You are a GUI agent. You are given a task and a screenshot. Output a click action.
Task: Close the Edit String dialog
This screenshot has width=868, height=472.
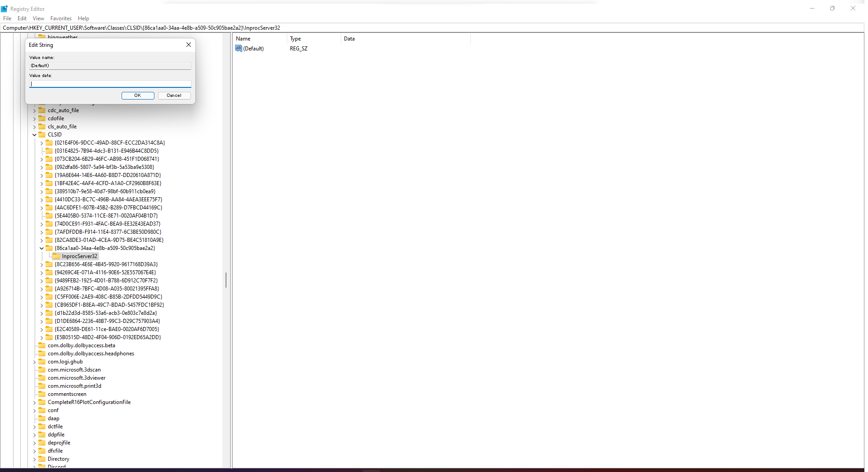coord(189,45)
